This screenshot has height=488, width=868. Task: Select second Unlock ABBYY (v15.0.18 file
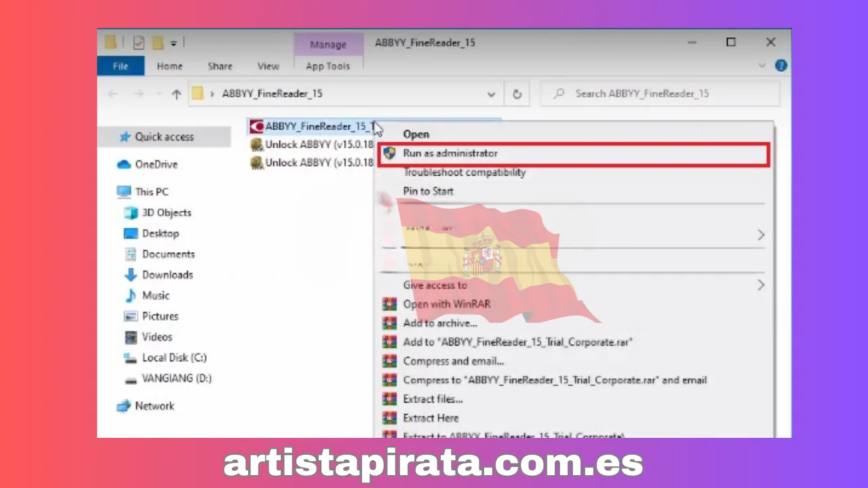312,163
